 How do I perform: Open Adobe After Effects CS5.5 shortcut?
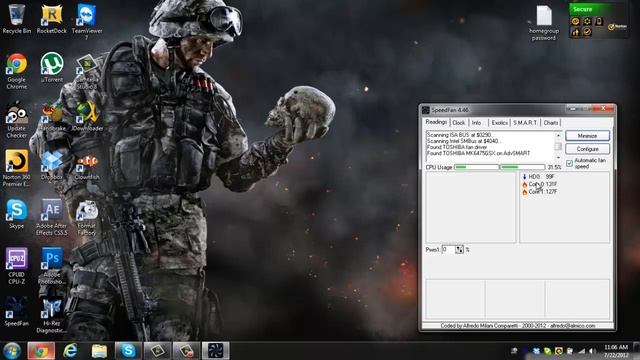[x=51, y=217]
